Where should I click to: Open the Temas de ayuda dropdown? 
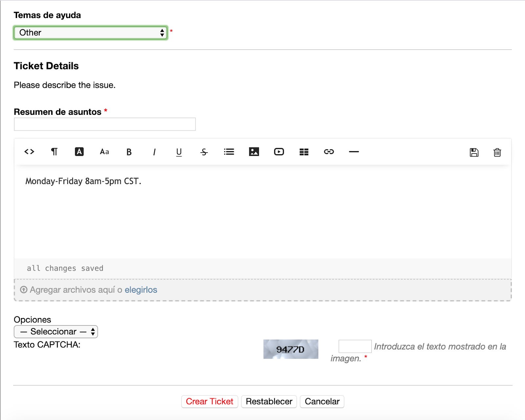(90, 32)
